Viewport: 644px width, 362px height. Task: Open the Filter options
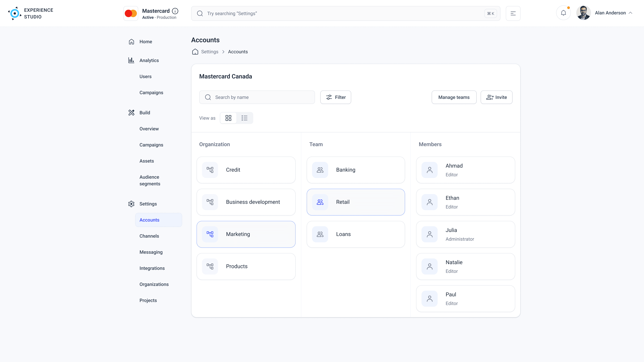click(335, 97)
